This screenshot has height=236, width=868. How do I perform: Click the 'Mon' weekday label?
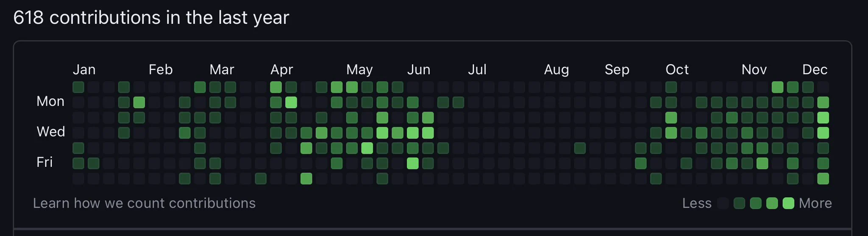[50, 101]
